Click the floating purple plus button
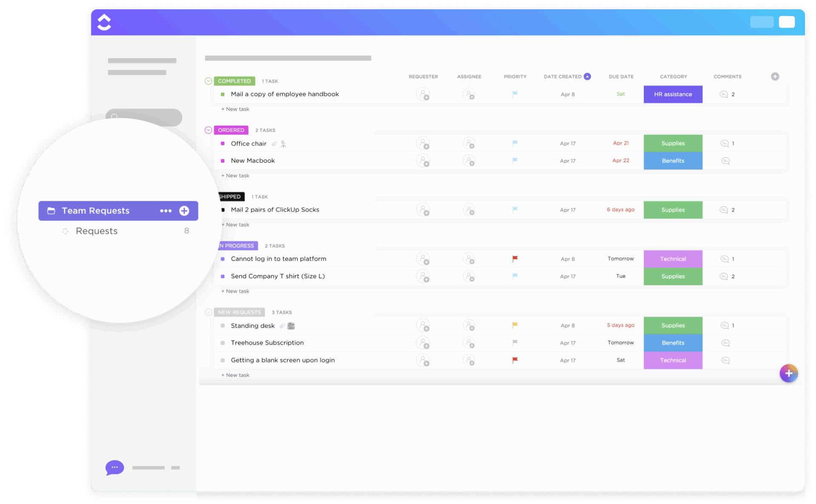The image size is (816, 504). [x=788, y=373]
